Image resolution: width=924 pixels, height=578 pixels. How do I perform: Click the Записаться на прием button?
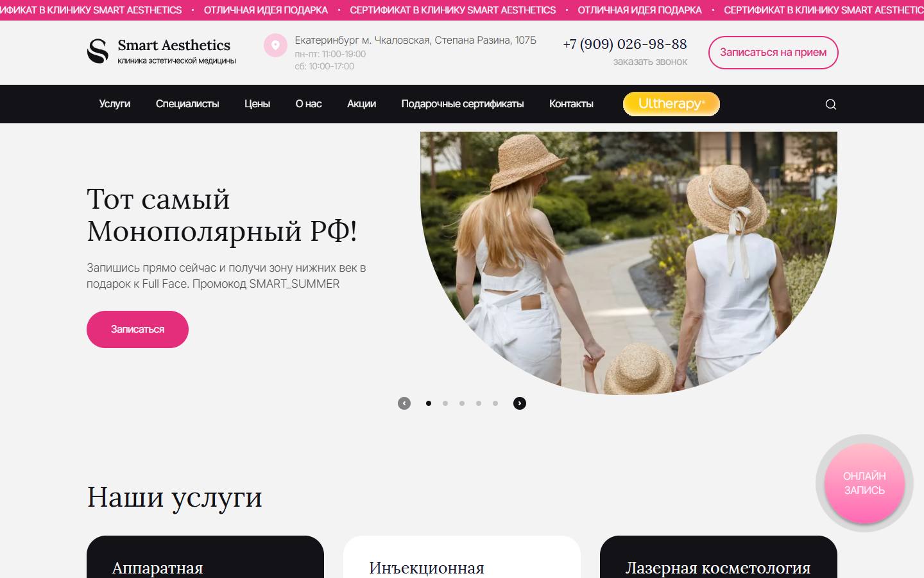click(x=773, y=53)
